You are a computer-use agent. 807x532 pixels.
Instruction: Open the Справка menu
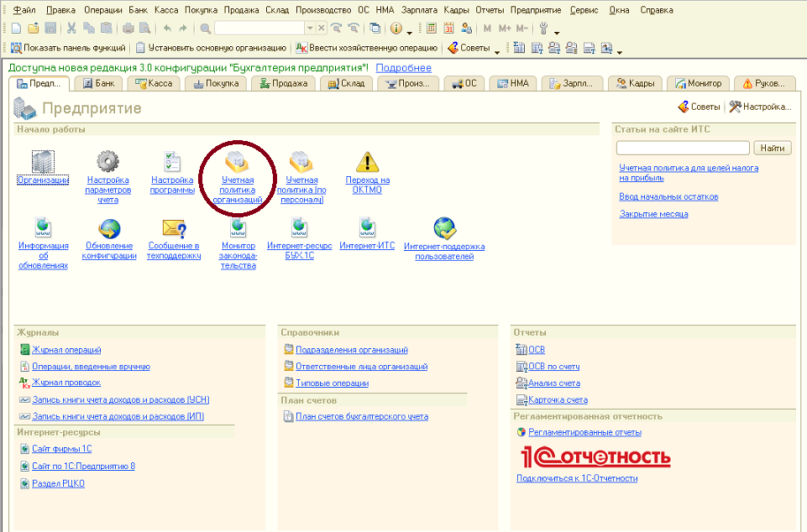(x=656, y=10)
